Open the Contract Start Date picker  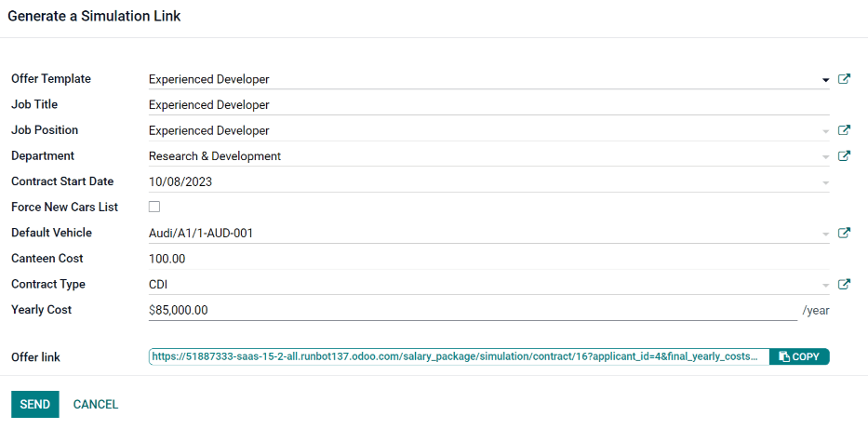[x=825, y=182]
